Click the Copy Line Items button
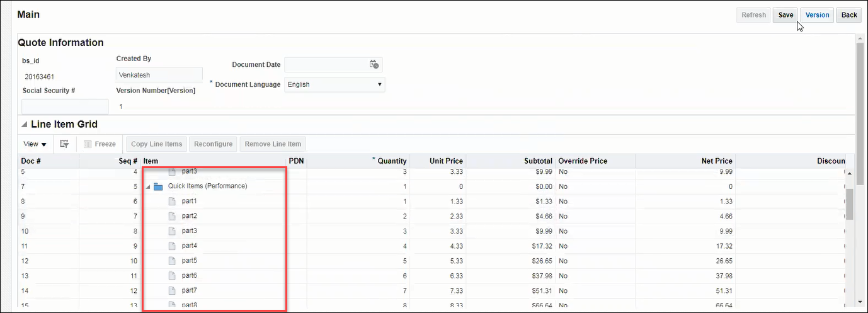The image size is (868, 313). (157, 144)
